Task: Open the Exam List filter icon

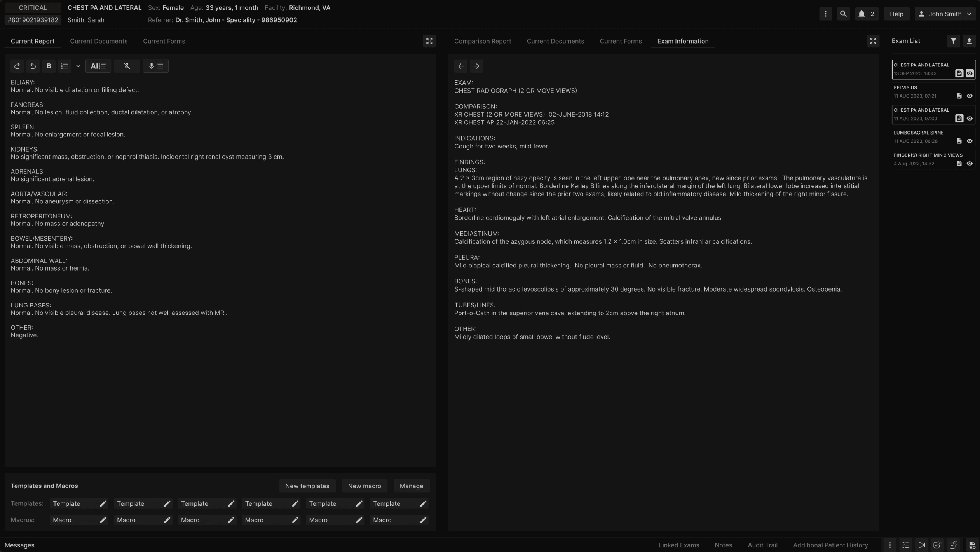Action: (953, 41)
